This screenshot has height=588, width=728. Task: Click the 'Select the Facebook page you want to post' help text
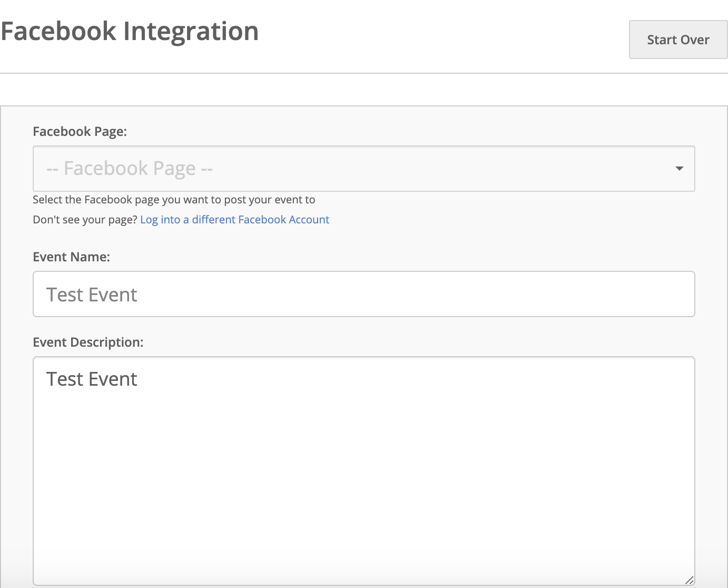[174, 200]
